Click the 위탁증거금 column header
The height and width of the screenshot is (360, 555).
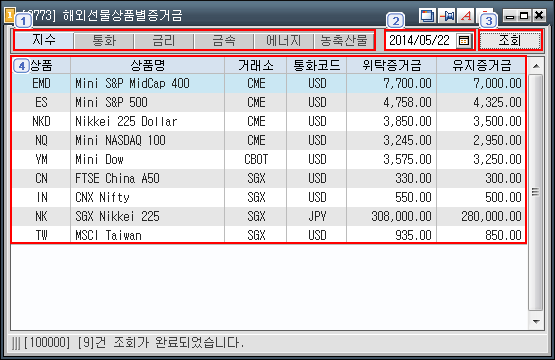[x=392, y=65]
